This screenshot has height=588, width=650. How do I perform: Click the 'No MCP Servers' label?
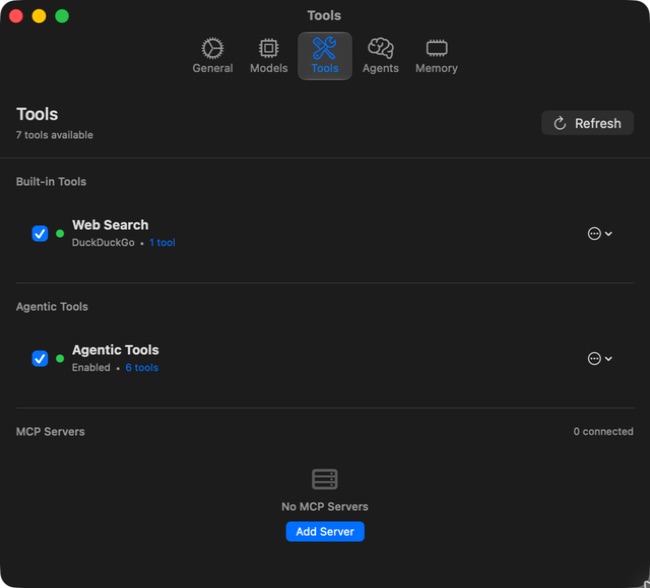[x=325, y=507]
